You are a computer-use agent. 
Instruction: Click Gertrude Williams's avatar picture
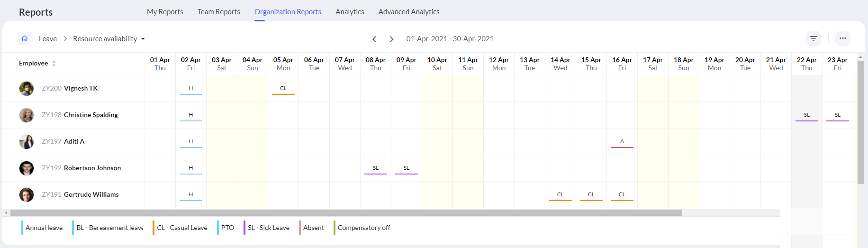coord(27,195)
